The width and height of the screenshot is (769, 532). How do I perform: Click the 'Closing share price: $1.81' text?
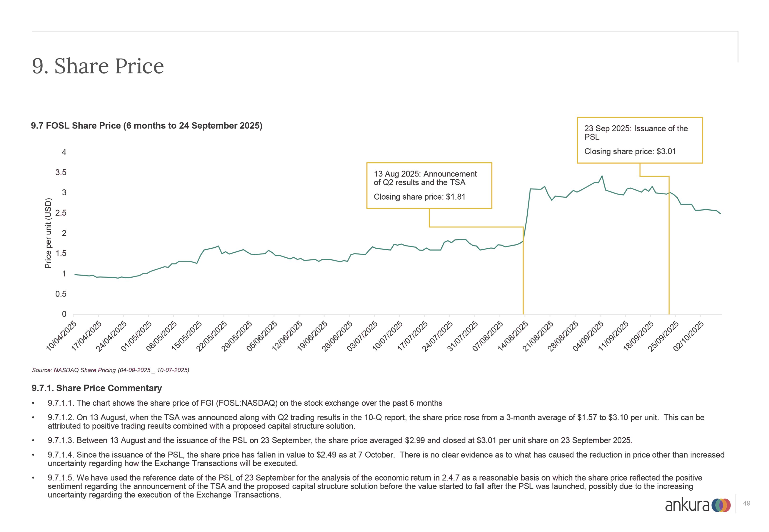419,197
